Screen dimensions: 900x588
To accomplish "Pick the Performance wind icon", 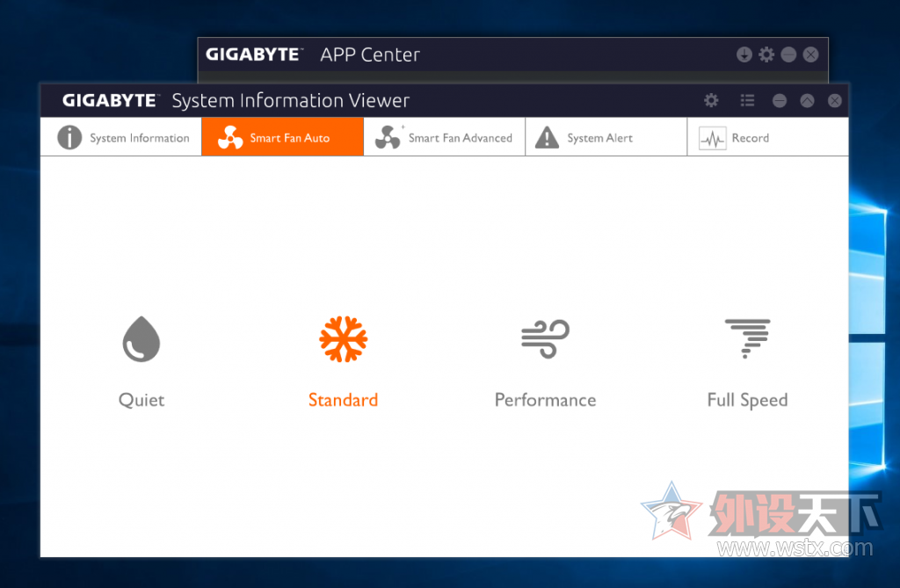I will [545, 338].
